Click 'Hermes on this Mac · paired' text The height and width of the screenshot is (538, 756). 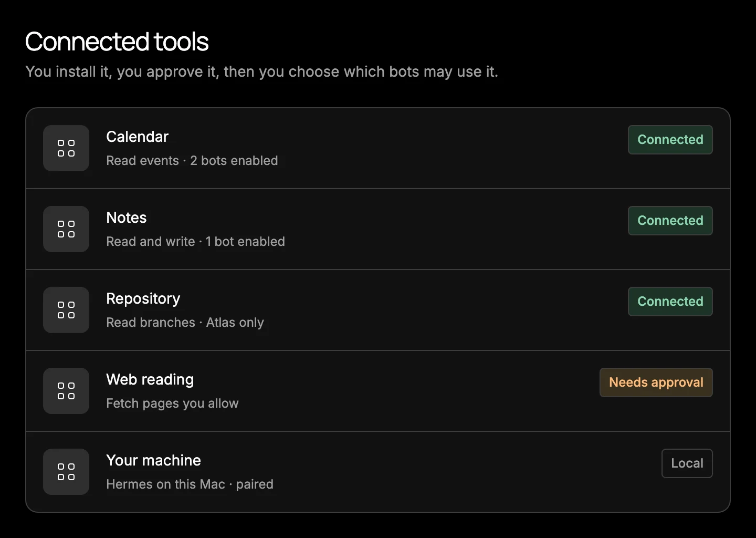point(190,484)
